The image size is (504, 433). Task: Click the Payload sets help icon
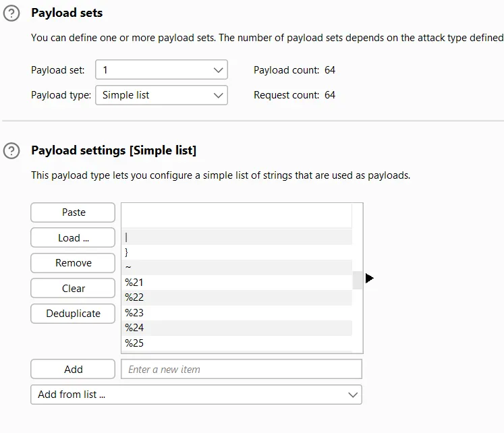(x=11, y=13)
